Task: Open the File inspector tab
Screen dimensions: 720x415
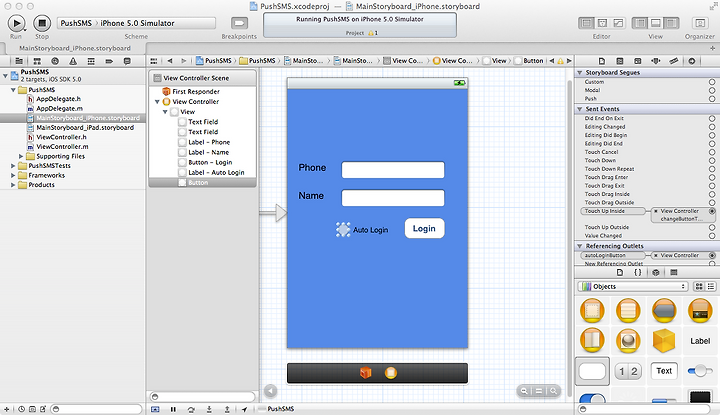Action: (602, 61)
